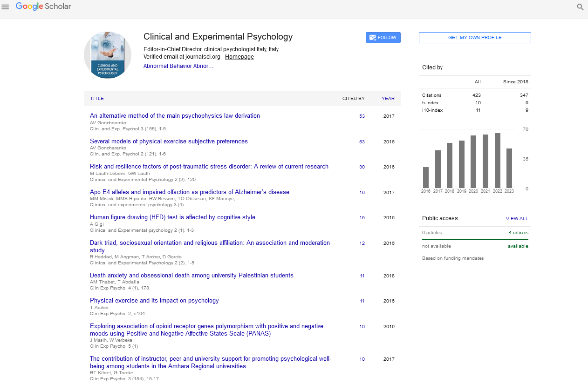Click the Google Scholar logo
Screen dimensions: 588x384
tap(43, 7)
